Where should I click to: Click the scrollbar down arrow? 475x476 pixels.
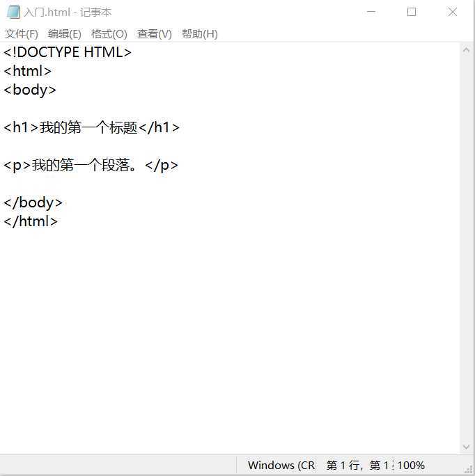click(466, 447)
